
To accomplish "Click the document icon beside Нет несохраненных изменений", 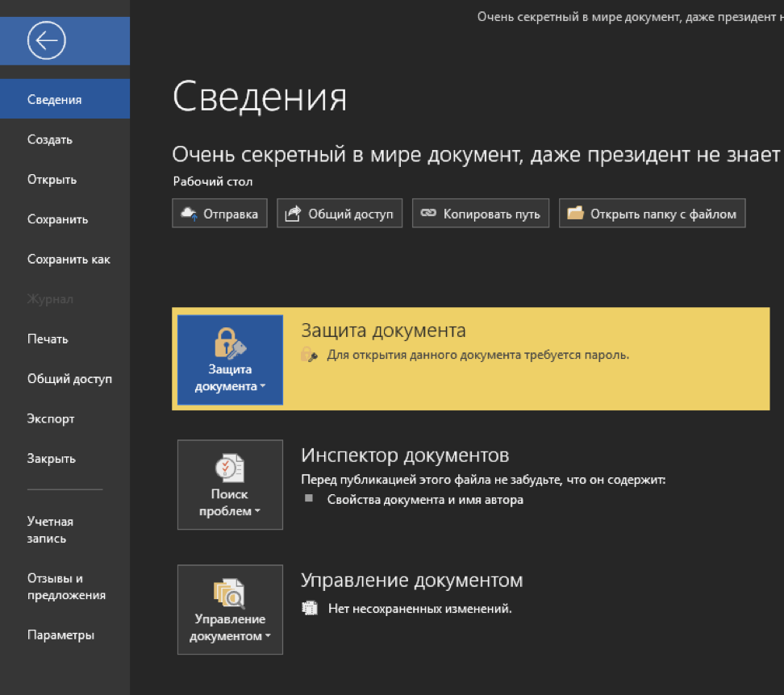I will (310, 608).
